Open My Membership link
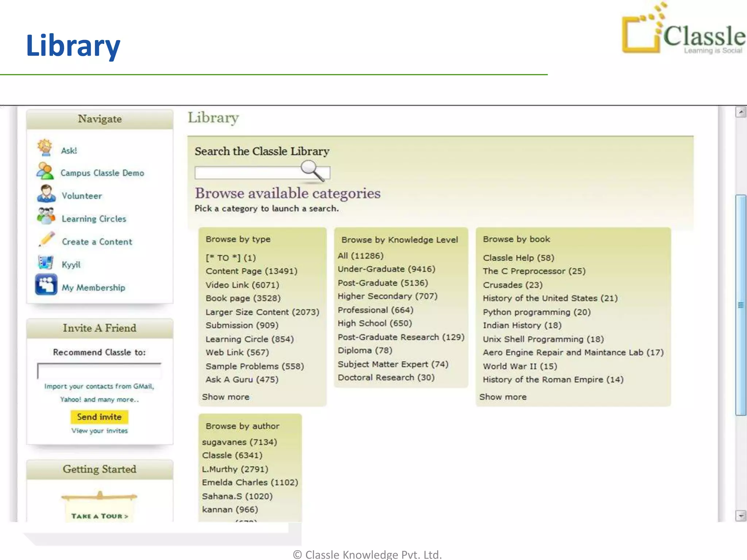The image size is (747, 560). (93, 288)
